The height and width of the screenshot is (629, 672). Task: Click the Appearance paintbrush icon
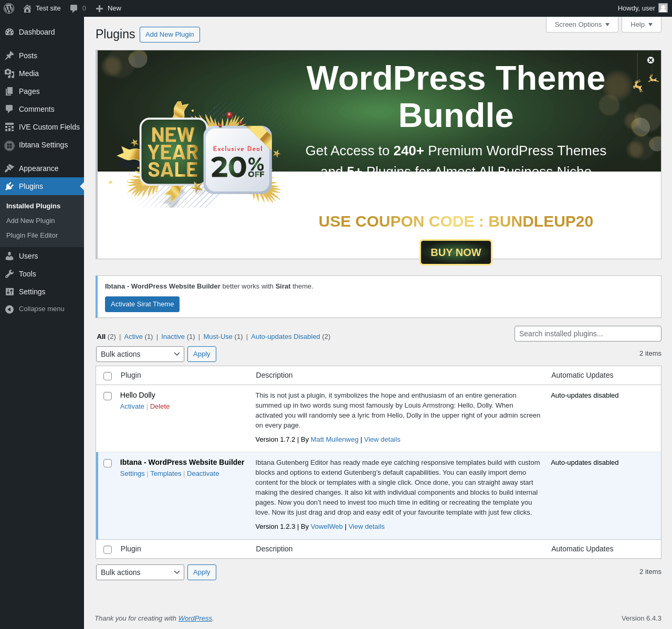9,168
